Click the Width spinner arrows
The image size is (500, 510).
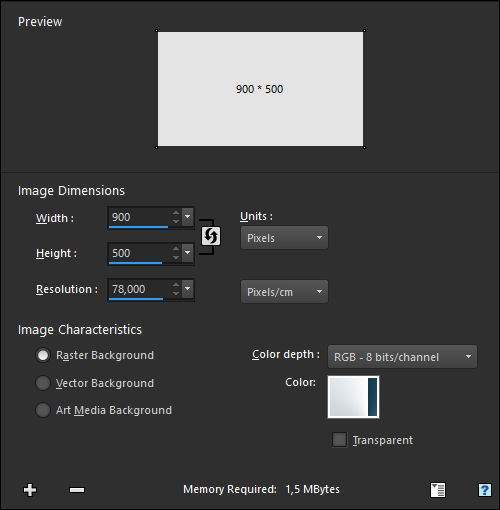[176, 217]
